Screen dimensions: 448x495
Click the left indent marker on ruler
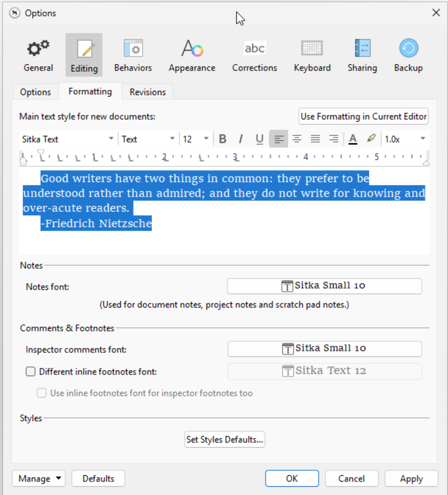[23, 161]
